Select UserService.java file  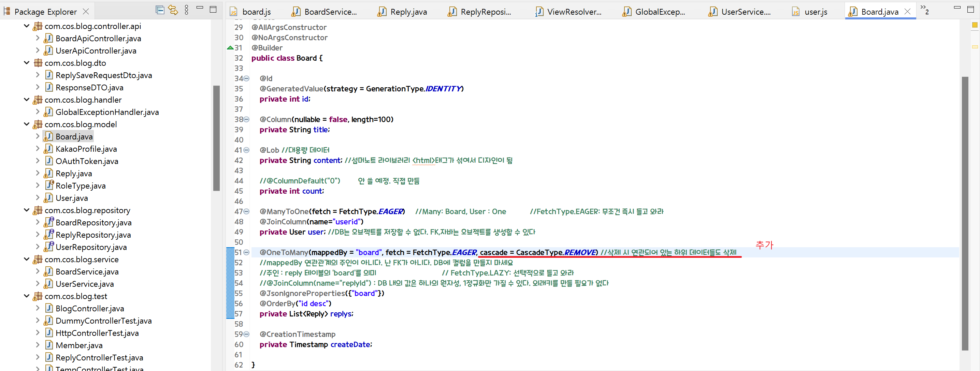85,284
